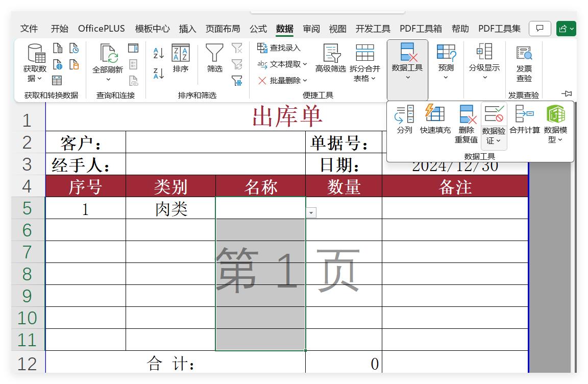
Task: Open the Queries & Connections pane icon
Action: [133, 48]
